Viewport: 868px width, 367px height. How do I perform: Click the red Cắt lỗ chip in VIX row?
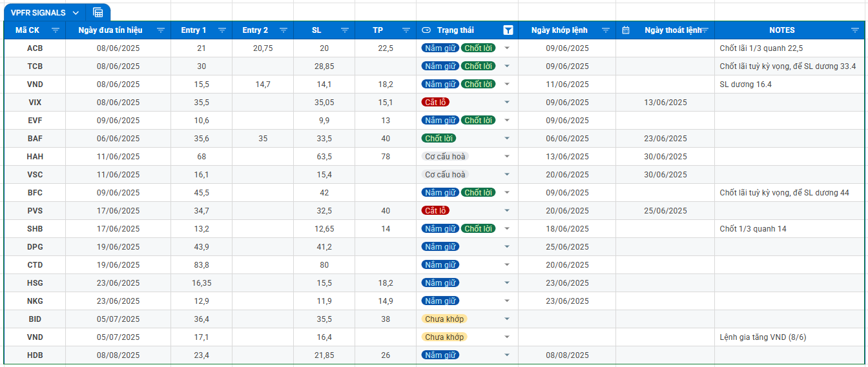[x=435, y=103]
